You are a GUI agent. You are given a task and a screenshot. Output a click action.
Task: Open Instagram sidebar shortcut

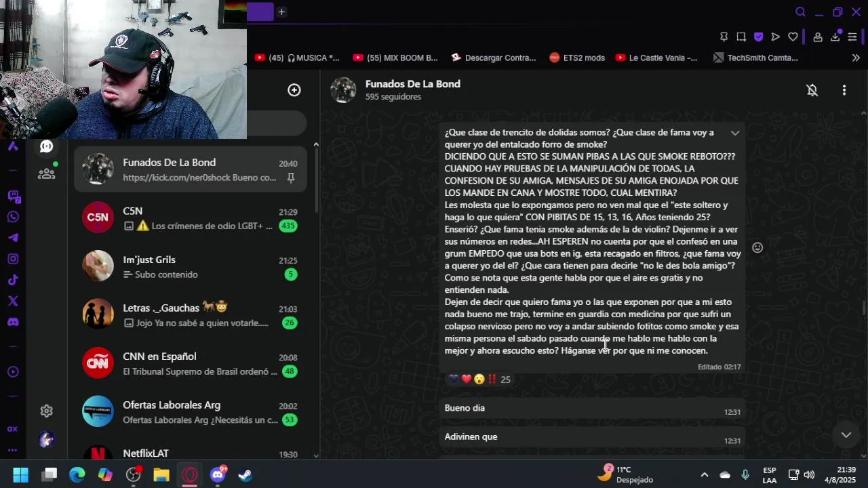(x=13, y=259)
